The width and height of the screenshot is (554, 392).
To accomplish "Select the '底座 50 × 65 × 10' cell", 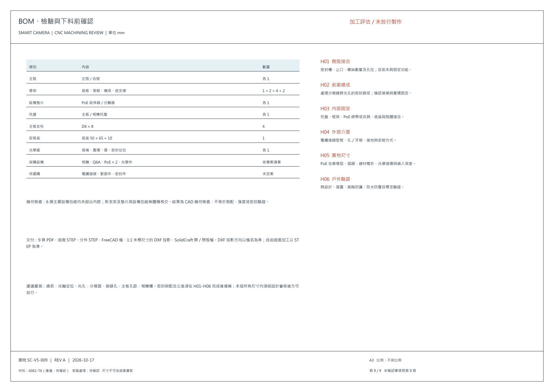I will [x=97, y=138].
